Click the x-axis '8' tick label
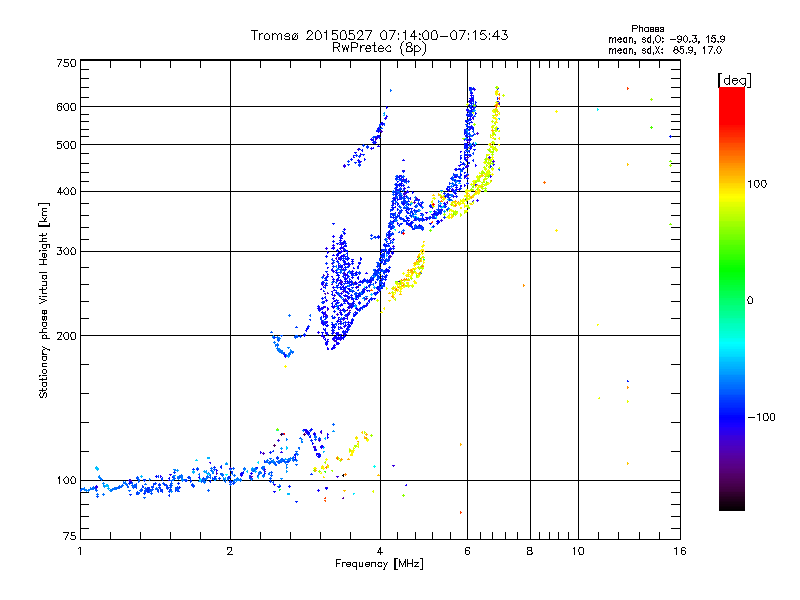This screenshot has width=800, height=600. (530, 551)
